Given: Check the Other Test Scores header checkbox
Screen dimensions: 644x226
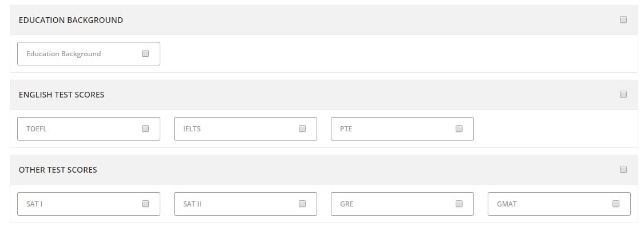Looking at the screenshot, I should [623, 169].
